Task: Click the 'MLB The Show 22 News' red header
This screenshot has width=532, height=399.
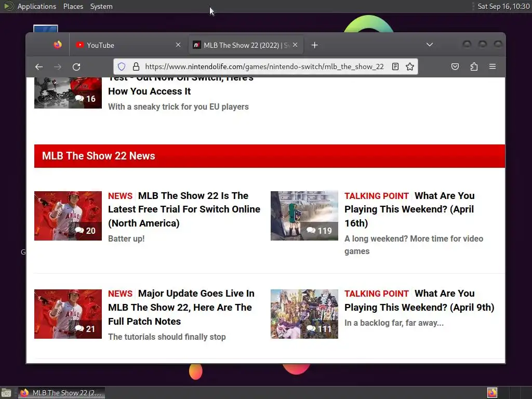Action: [x=270, y=156]
